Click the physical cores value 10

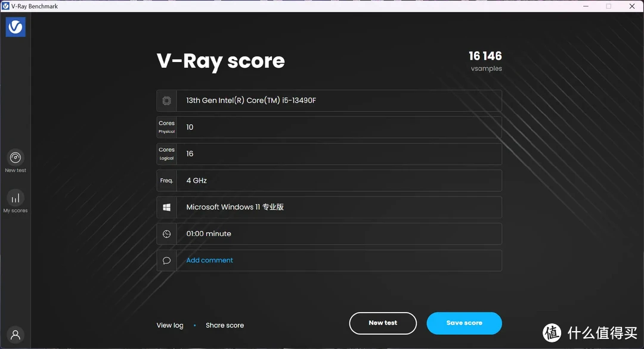[x=190, y=127]
